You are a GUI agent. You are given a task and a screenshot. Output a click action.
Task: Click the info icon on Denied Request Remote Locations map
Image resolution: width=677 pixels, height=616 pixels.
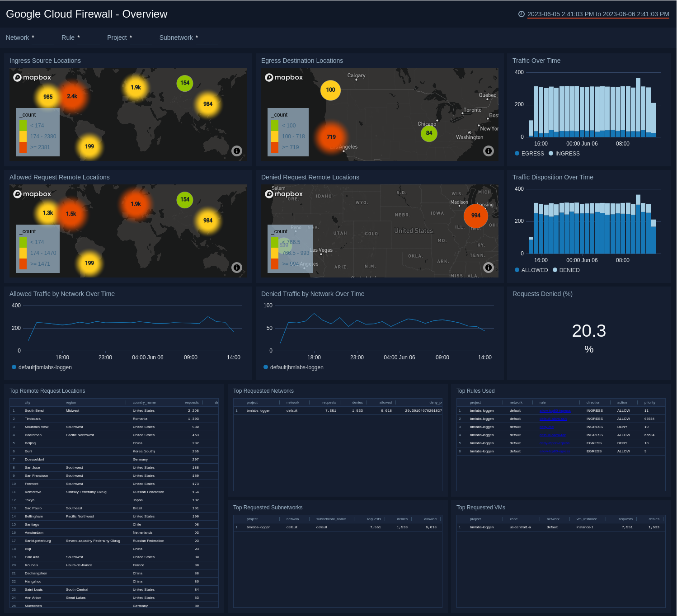coord(489,268)
